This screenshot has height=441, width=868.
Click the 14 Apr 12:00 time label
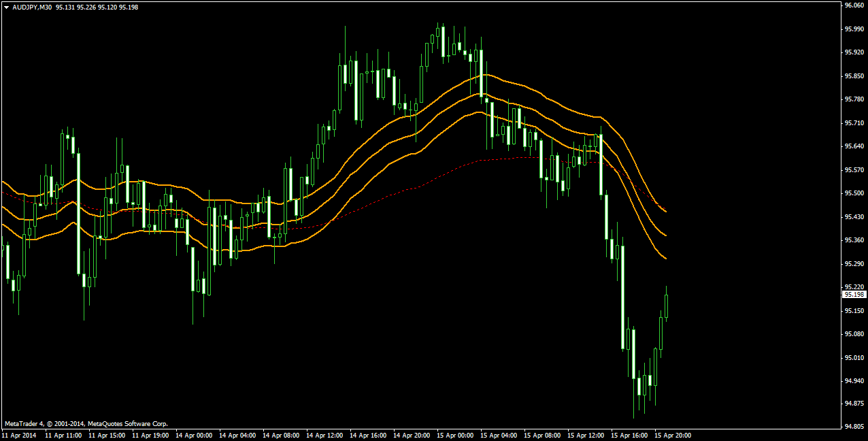point(325,435)
